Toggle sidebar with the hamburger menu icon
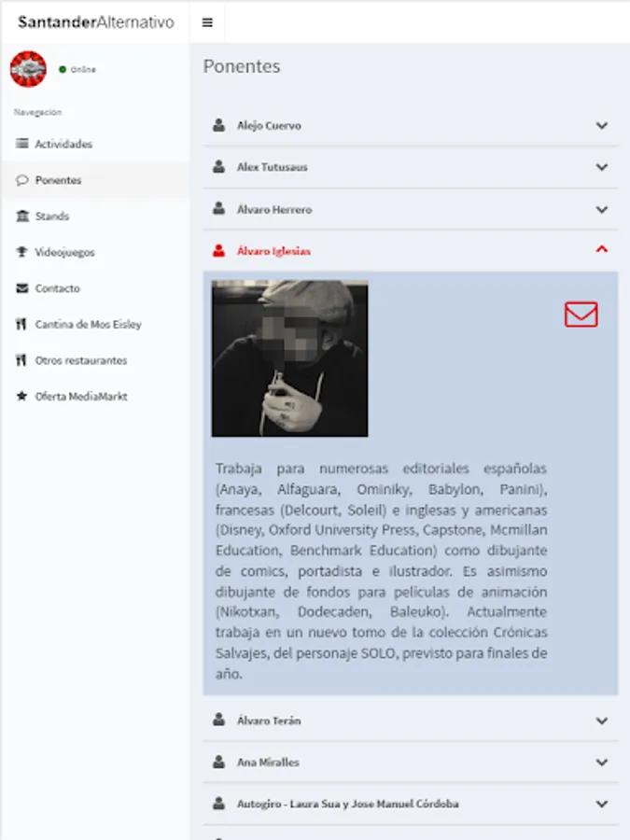This screenshot has height=840, width=630. (x=207, y=22)
